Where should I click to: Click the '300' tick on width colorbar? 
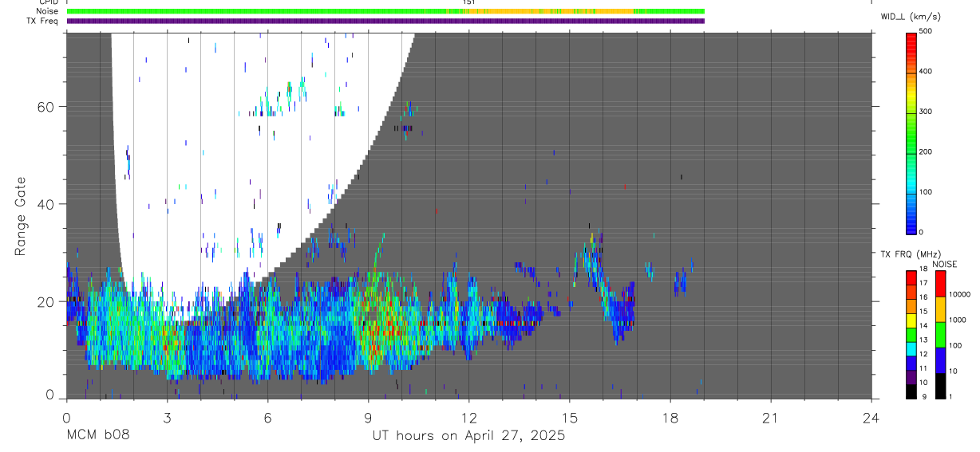pos(926,112)
